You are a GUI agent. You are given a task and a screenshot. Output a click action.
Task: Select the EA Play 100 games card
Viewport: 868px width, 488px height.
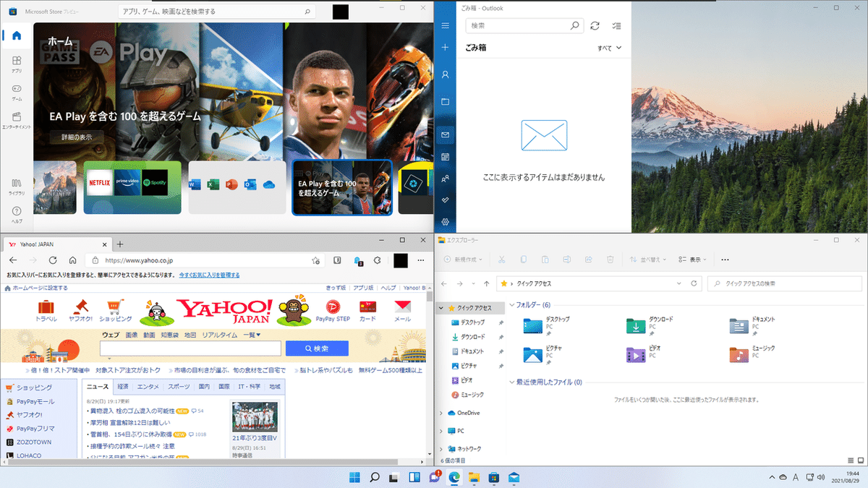(342, 188)
